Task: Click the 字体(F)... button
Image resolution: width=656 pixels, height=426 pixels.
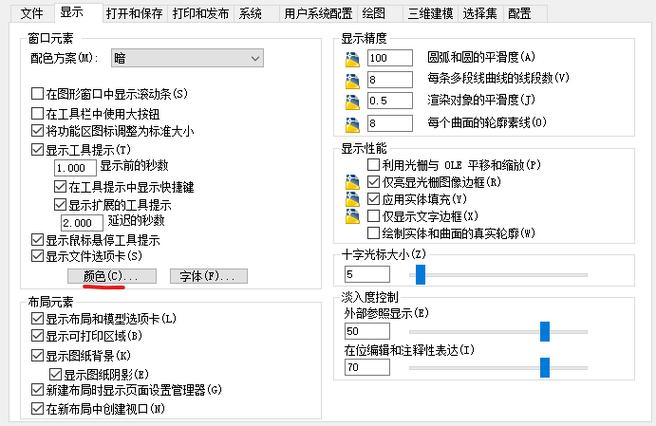Action: click(209, 276)
